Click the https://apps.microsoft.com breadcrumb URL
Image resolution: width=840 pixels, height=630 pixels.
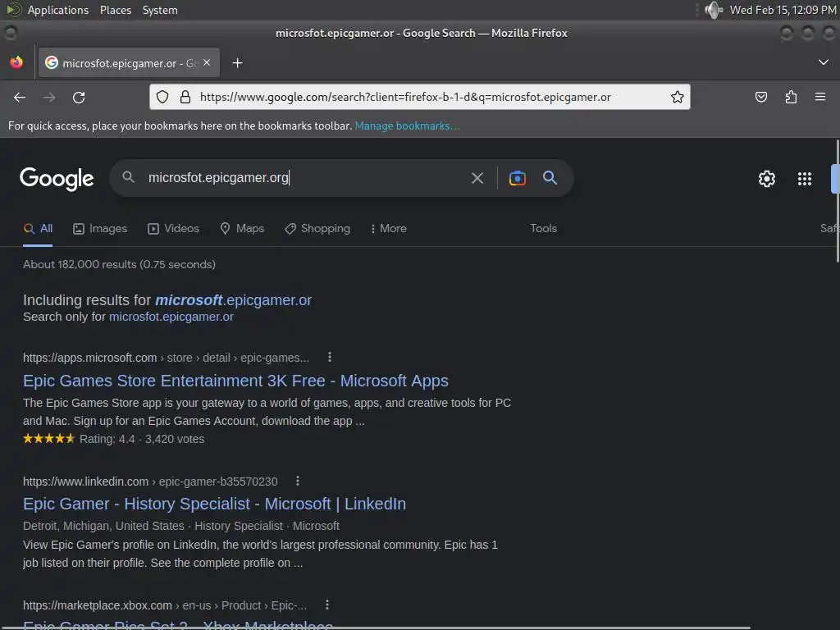(90, 358)
